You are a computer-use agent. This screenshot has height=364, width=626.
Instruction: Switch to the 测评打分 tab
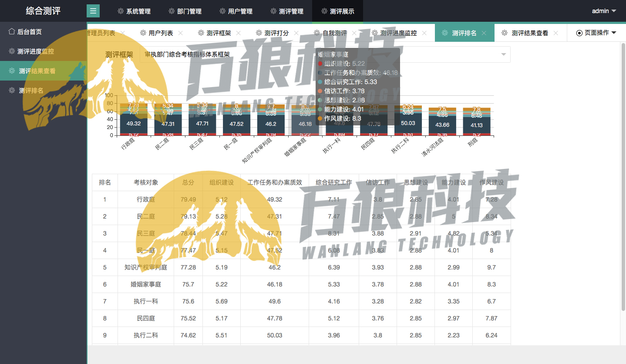276,33
